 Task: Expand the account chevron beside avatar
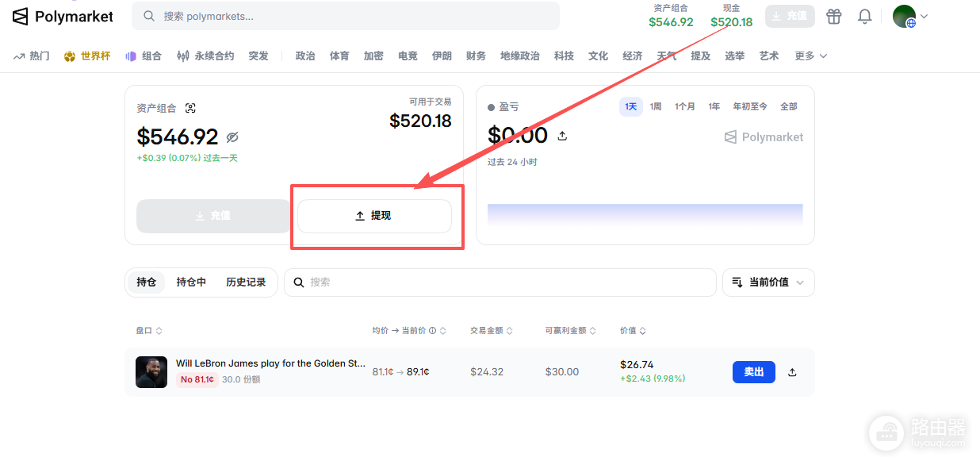924,16
